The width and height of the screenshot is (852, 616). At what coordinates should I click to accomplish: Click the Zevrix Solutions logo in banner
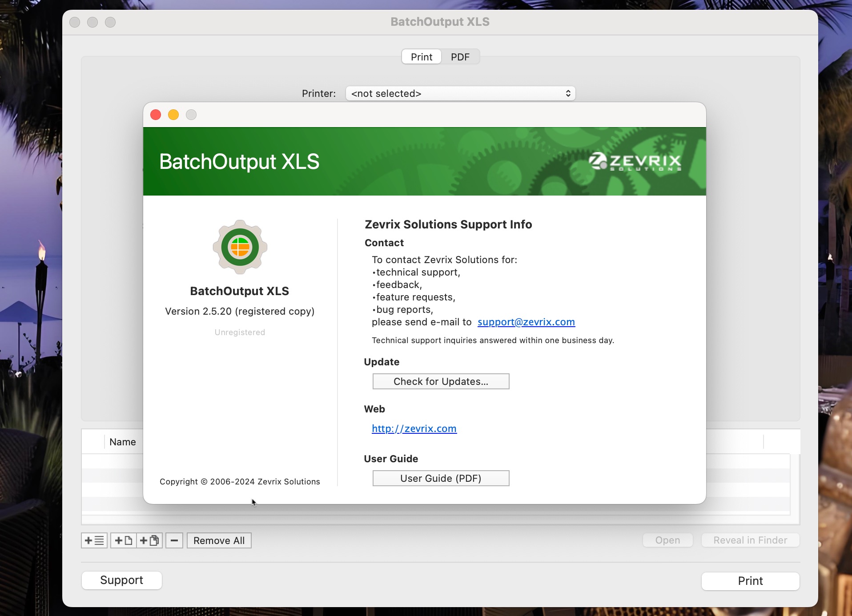pyautogui.click(x=635, y=162)
